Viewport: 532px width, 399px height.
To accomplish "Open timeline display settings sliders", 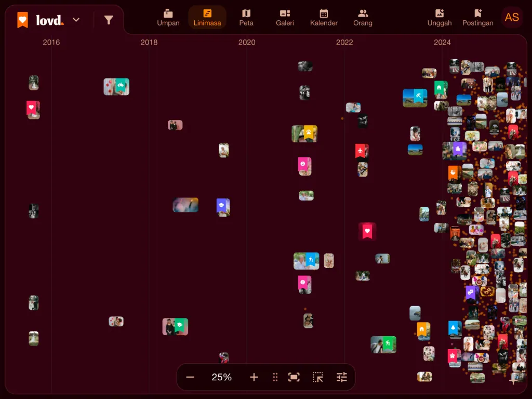I will [342, 377].
